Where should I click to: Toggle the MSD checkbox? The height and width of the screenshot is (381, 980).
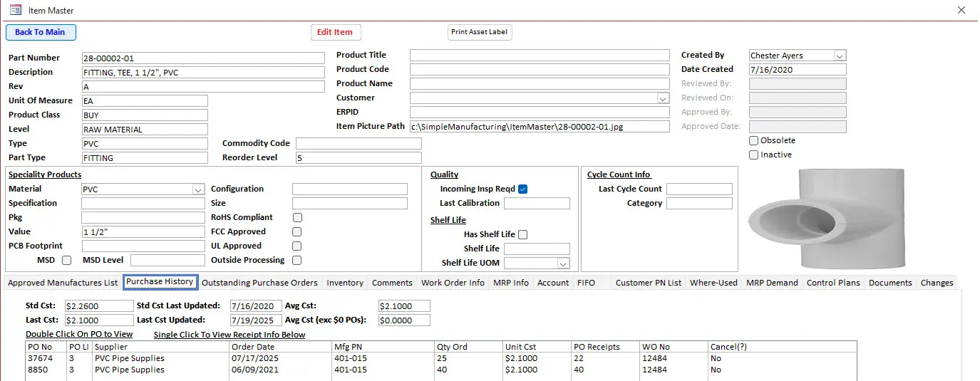[x=67, y=260]
